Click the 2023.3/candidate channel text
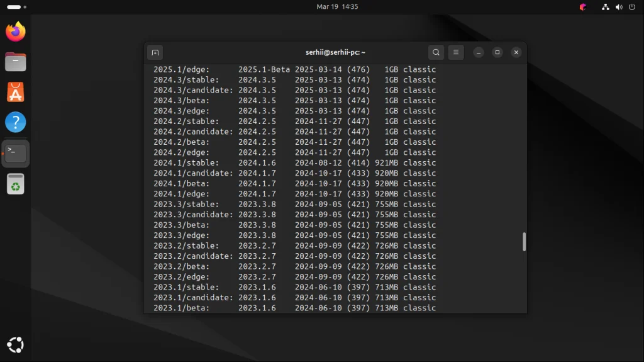Image resolution: width=644 pixels, height=362 pixels. tap(193, 215)
